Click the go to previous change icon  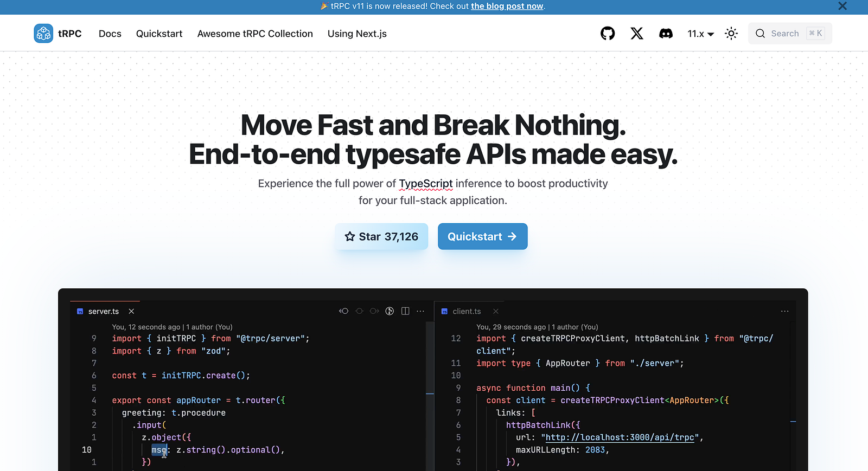[x=343, y=311]
